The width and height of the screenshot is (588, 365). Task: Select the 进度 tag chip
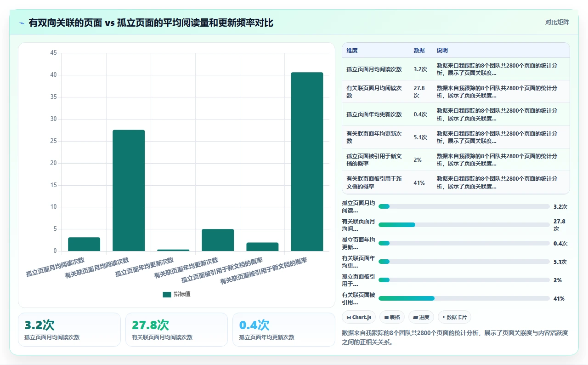click(x=421, y=317)
